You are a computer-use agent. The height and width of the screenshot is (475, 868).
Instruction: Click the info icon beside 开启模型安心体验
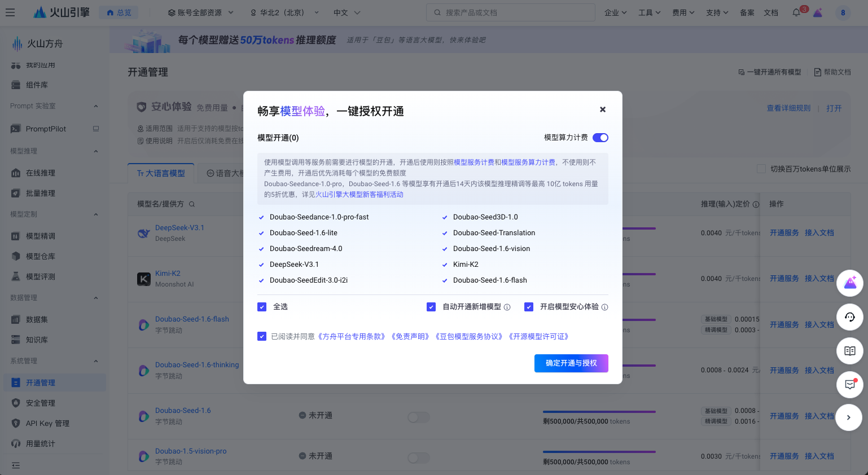(x=604, y=307)
